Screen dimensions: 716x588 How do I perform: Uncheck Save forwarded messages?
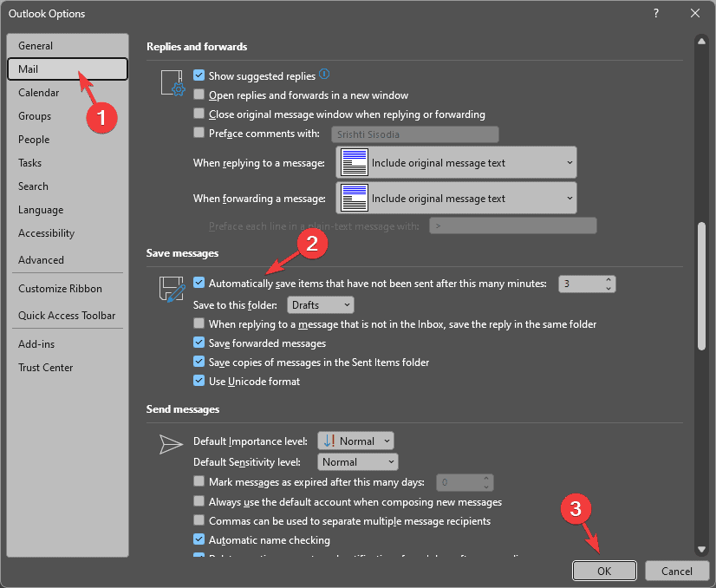[199, 343]
